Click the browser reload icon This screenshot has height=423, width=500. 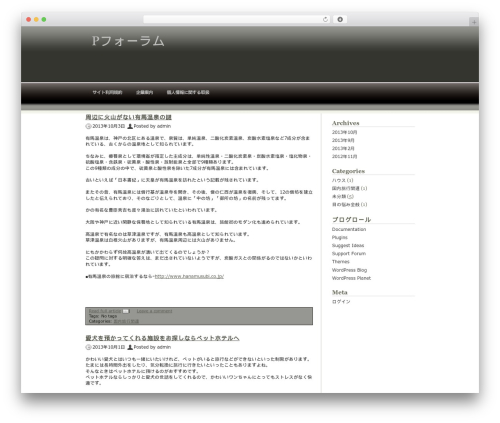click(325, 19)
